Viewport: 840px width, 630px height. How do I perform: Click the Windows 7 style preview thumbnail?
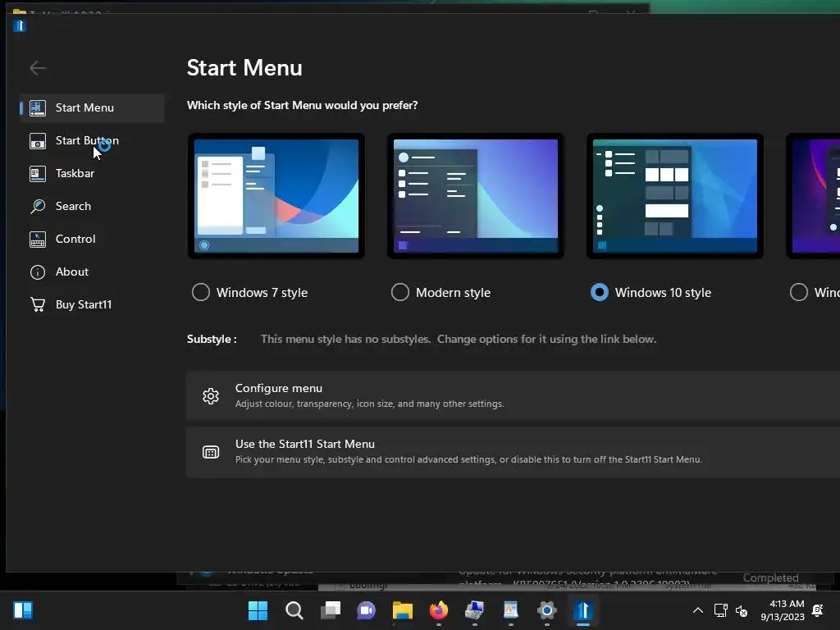(276, 196)
